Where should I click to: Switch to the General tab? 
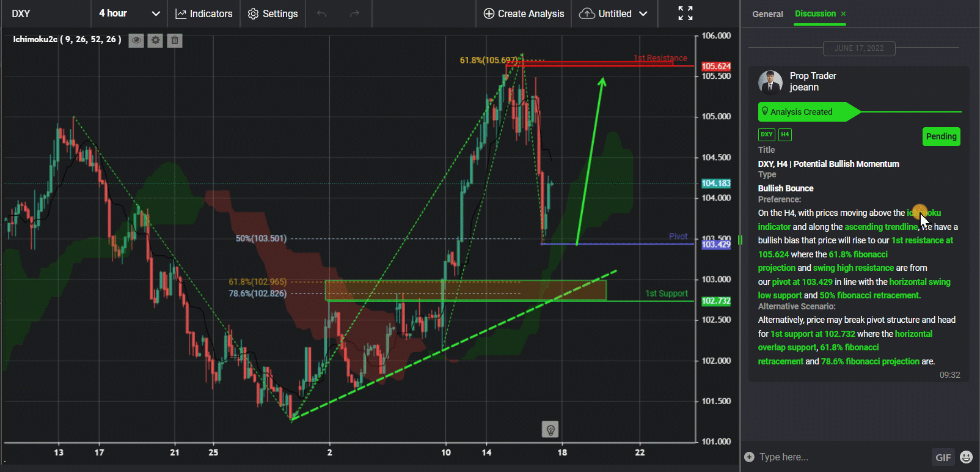(767, 14)
